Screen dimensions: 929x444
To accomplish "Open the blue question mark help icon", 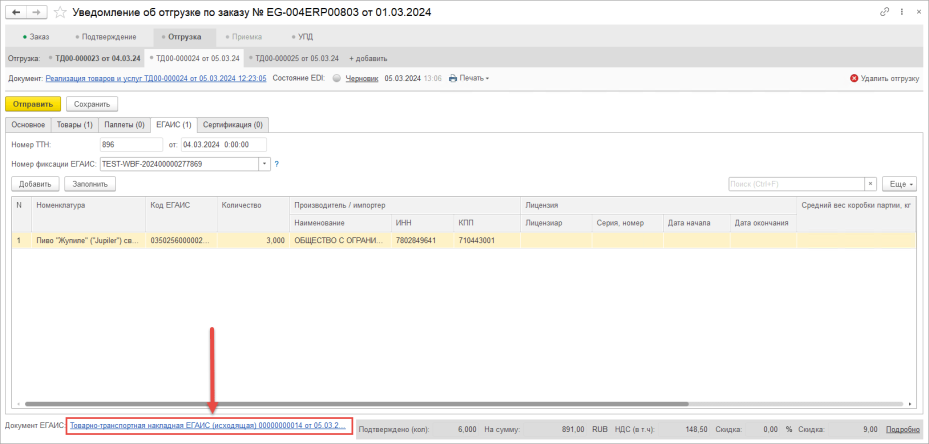I will [276, 164].
